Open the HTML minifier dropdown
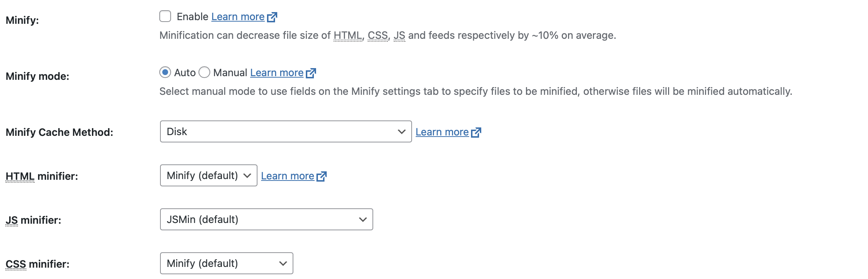This screenshot has width=868, height=279. (209, 175)
